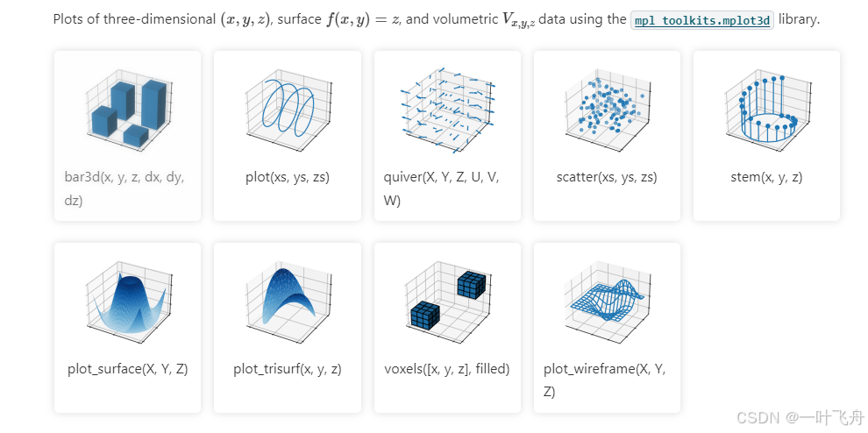Screen dimensions: 868x433
Task: Click the bar3d(x, y, z, dx, dy, dz) caption
Action: pos(125,189)
